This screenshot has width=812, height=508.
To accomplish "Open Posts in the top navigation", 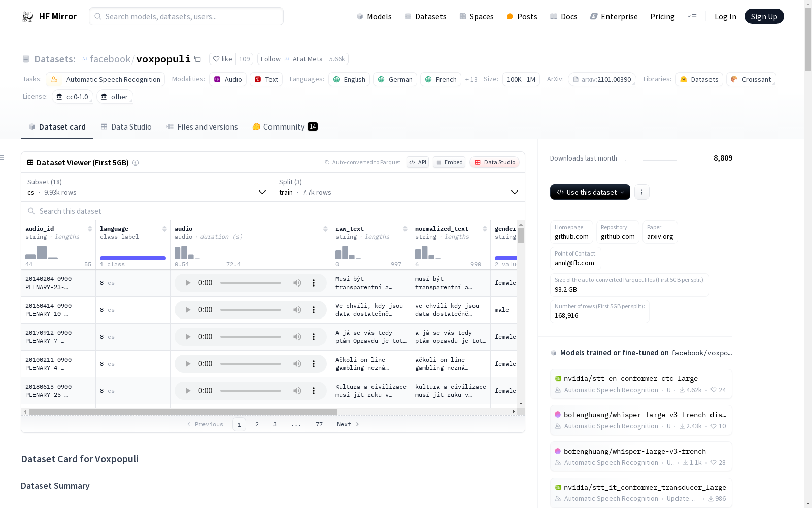I will 522,16.
